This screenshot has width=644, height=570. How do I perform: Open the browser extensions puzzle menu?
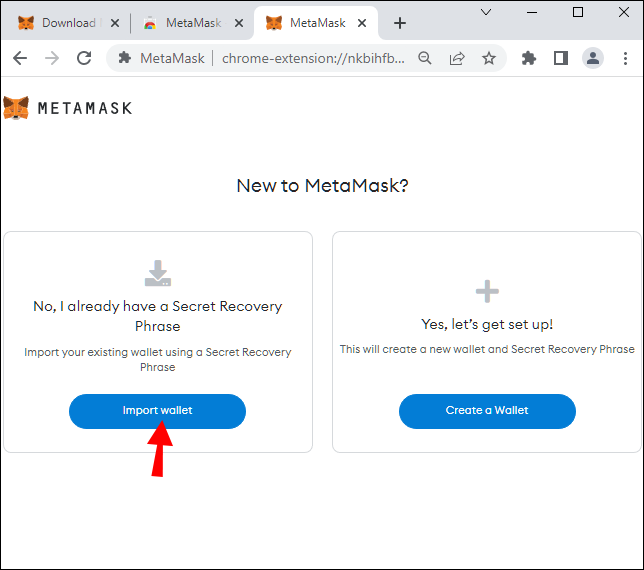[529, 58]
